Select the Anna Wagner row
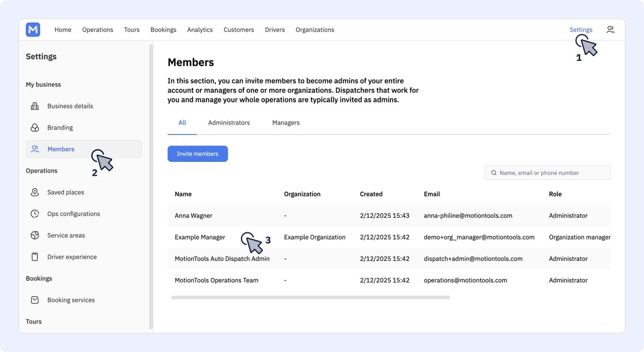This screenshot has height=352, width=644. pyautogui.click(x=389, y=216)
